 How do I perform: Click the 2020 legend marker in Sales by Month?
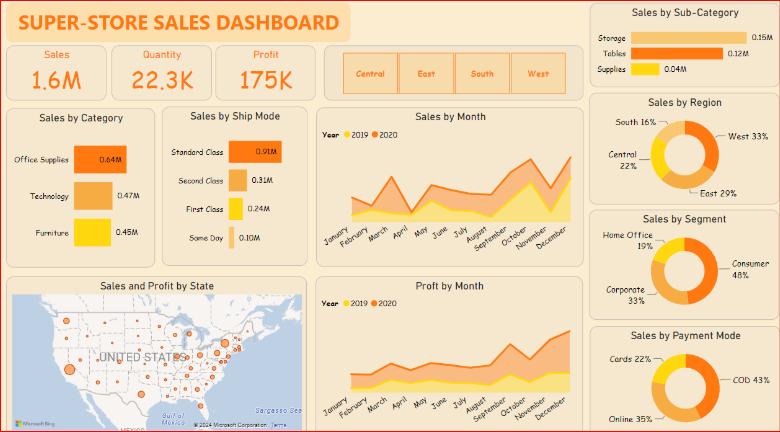pos(375,133)
